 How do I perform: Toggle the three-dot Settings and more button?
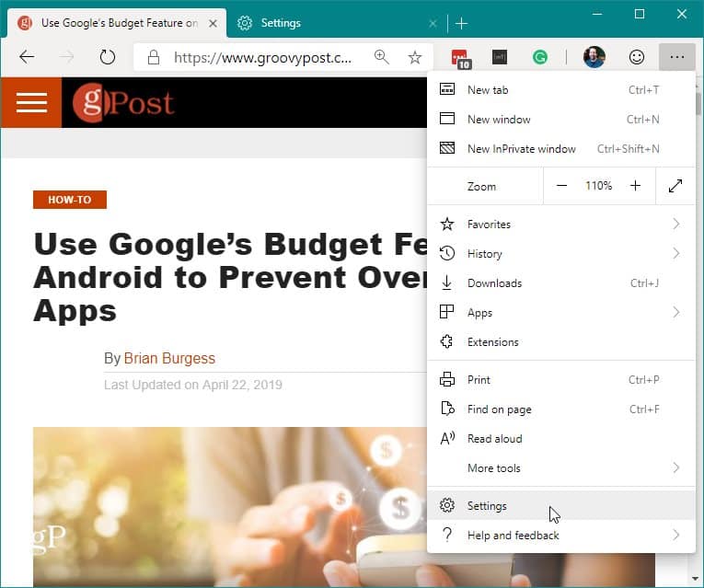click(x=677, y=57)
